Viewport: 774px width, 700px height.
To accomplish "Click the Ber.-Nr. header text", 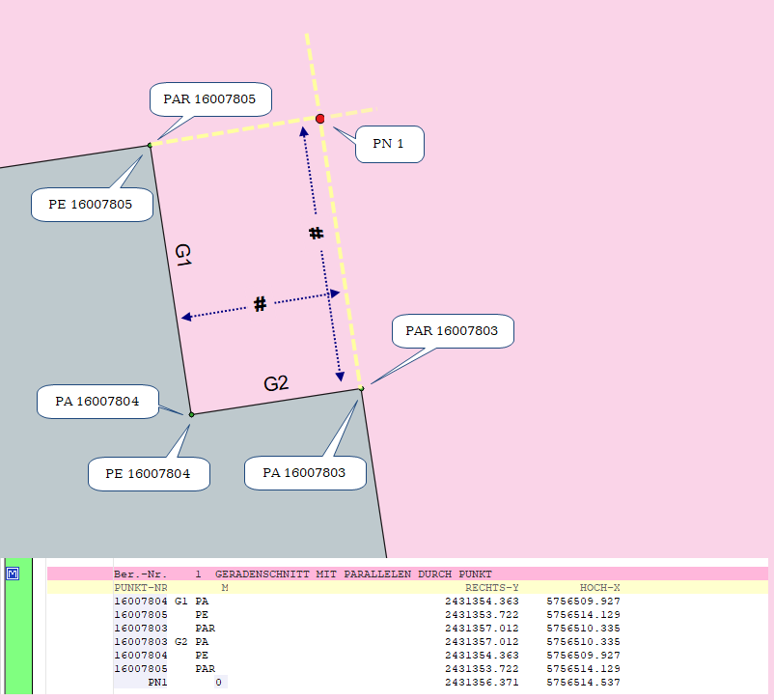I will coord(141,574).
